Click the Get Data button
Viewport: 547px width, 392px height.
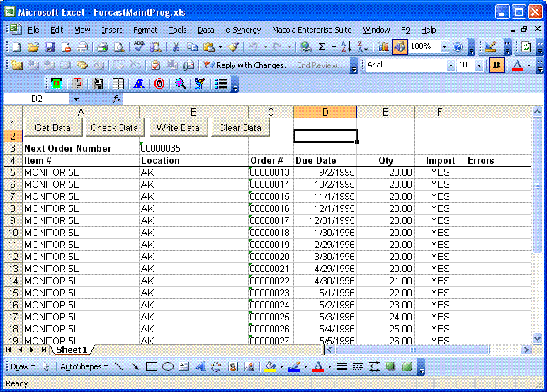point(52,128)
